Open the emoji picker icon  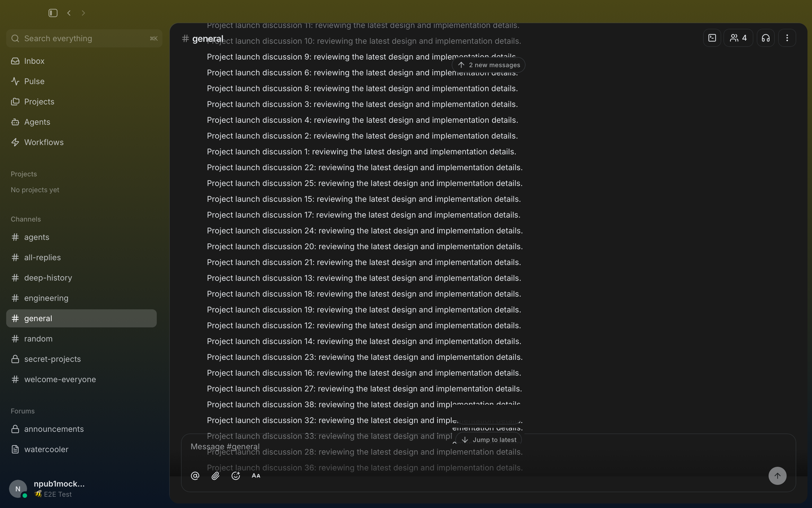click(235, 476)
